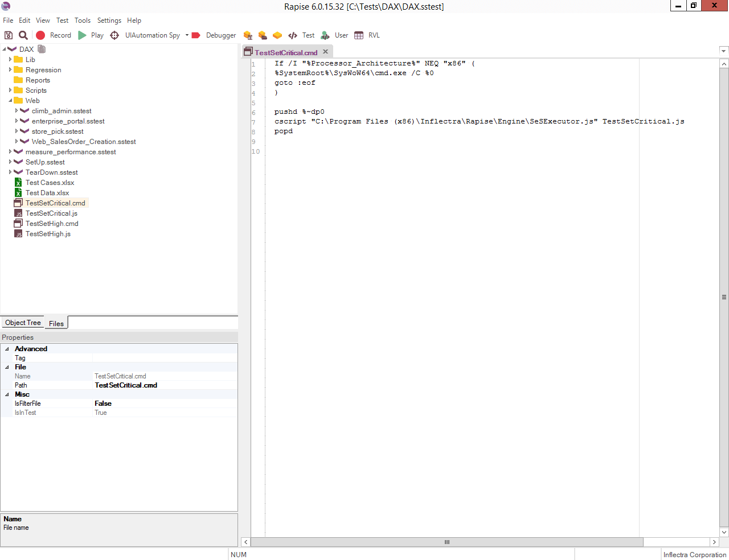729x560 pixels.
Task: Open the UIAutomation Spy crosshair icon
Action: (114, 35)
